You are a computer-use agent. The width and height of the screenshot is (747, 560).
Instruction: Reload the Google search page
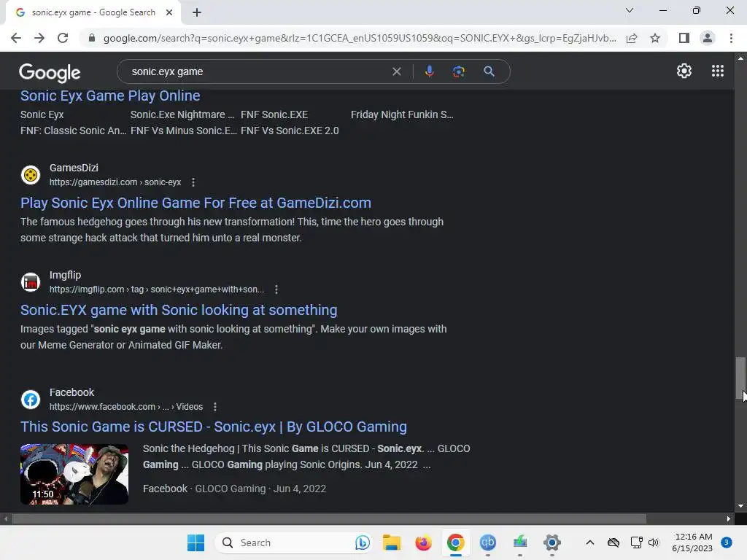(63, 38)
